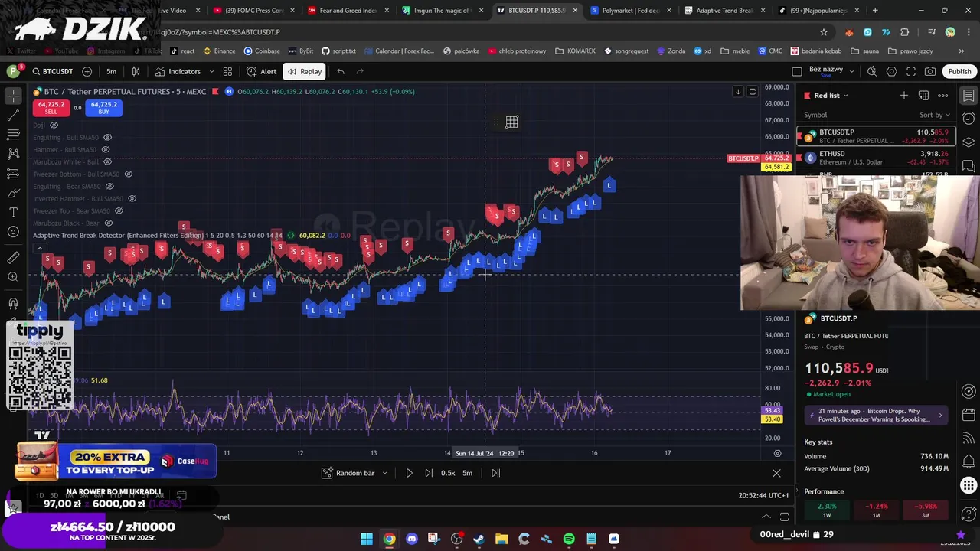Select the brush drawing tool

coord(13,193)
